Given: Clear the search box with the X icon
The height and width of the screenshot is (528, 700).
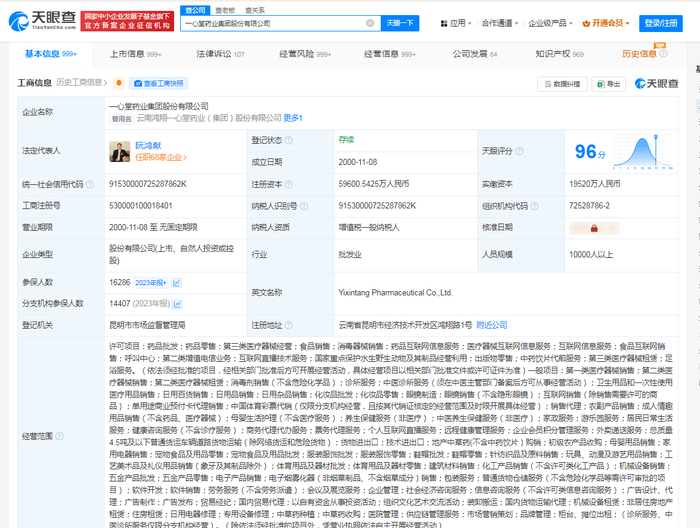Looking at the screenshot, I should (x=371, y=22).
